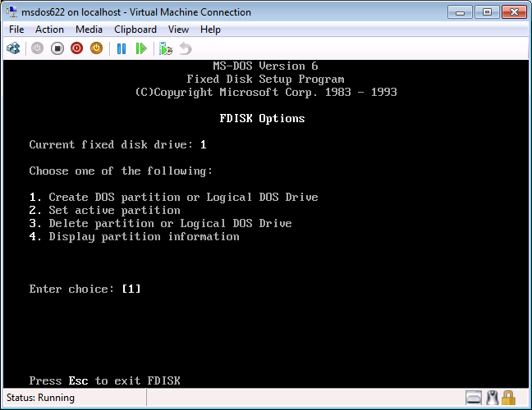Click the Ctrl+Alt+Delete toolbar icon
The width and height of the screenshot is (532, 410).
pyautogui.click(x=13, y=49)
